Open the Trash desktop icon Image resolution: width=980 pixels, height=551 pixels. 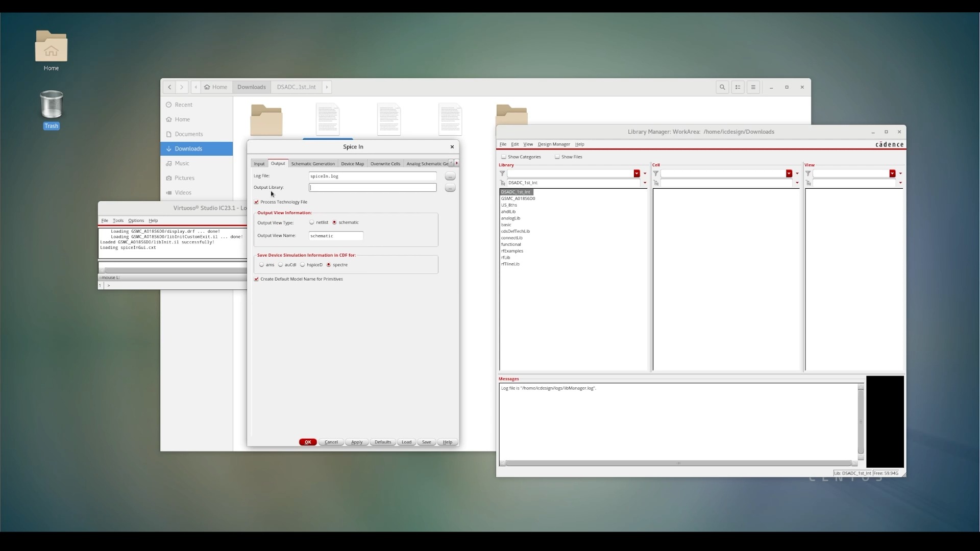click(x=51, y=110)
